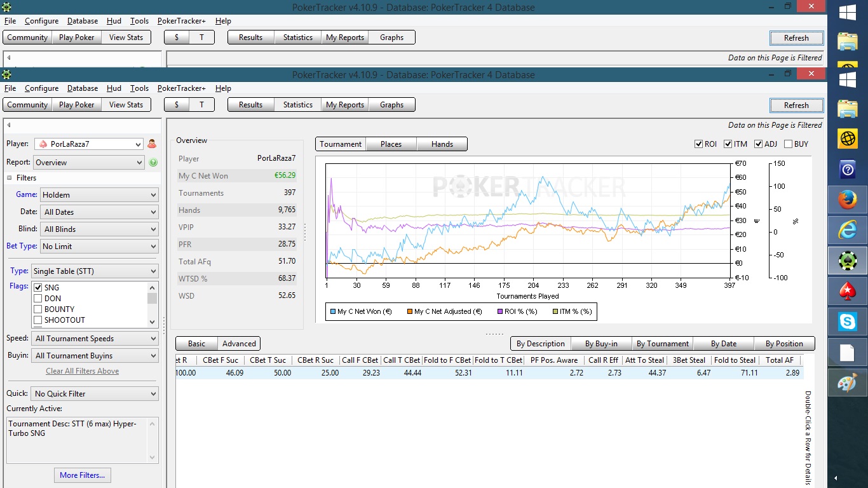Toggle the ITM graph checkbox
This screenshot has width=868, height=488.
point(728,144)
